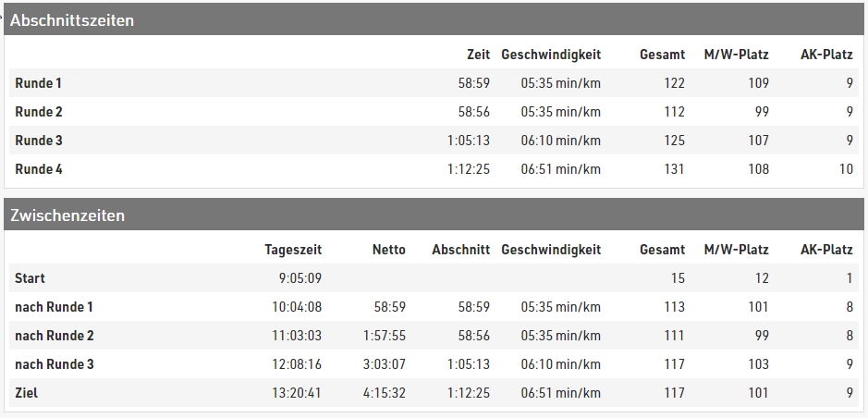Image resolution: width=868 pixels, height=418 pixels.
Task: Select the Runde 2 row label
Action: point(39,112)
